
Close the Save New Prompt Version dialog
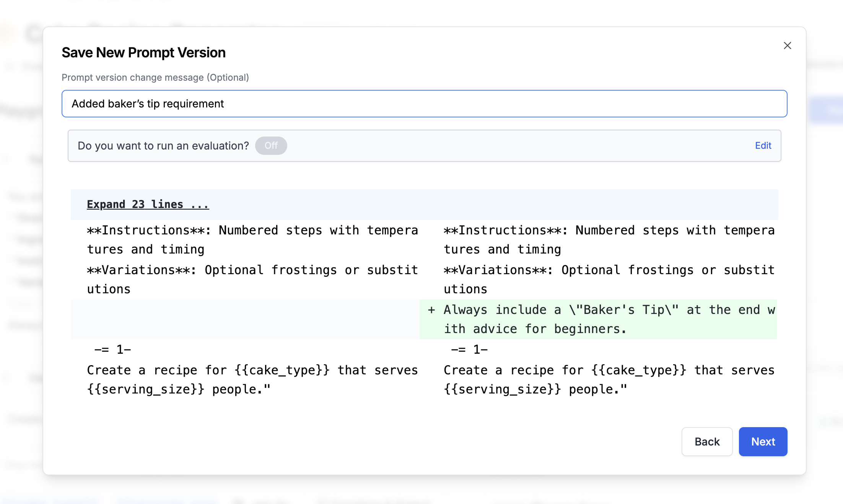coord(787,46)
